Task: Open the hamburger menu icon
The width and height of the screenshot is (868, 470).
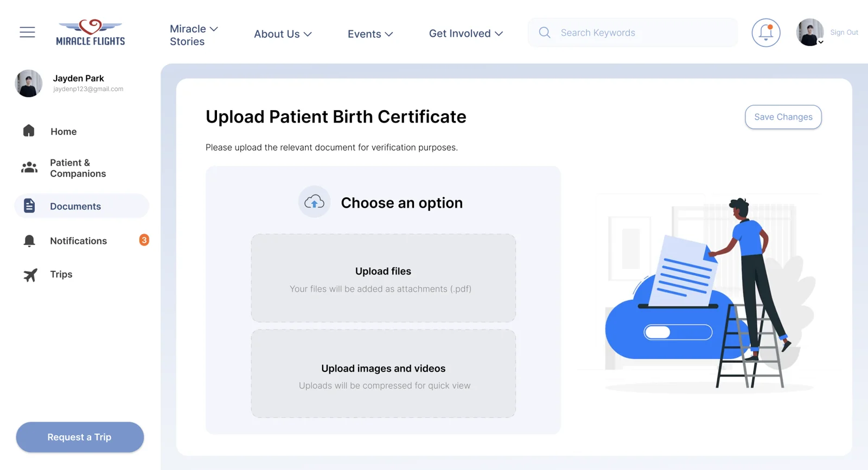Action: coord(27,33)
